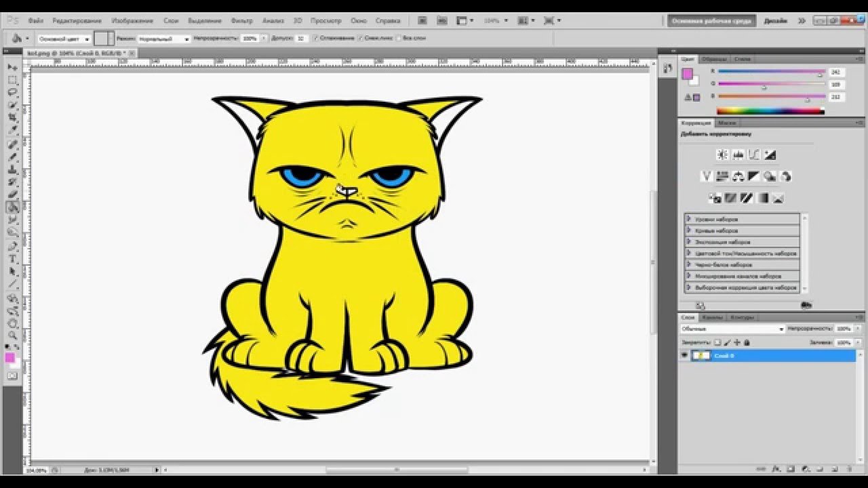The width and height of the screenshot is (868, 488).
Task: Toggle lock all for layer
Action: point(747,342)
